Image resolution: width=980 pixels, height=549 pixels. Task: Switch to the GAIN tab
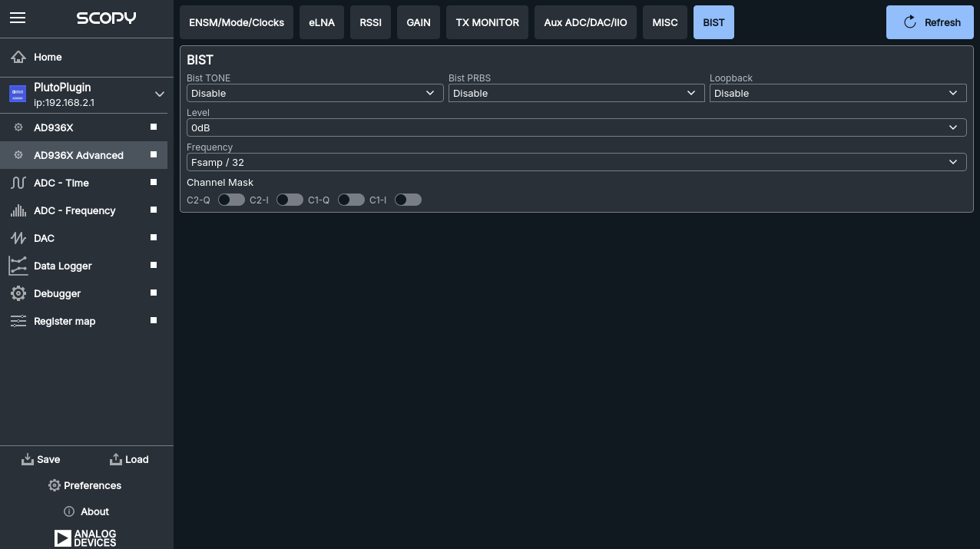(x=419, y=22)
